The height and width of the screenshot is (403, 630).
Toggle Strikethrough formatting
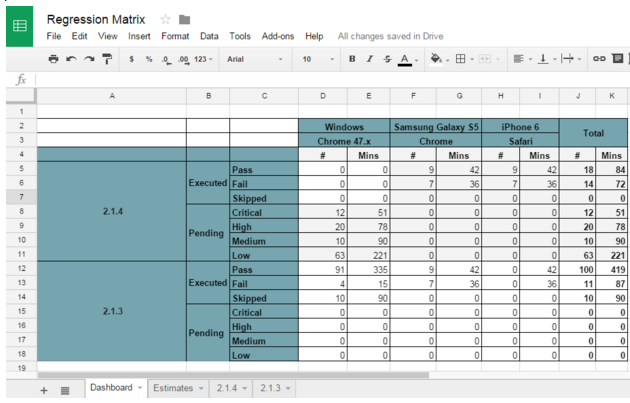point(387,59)
